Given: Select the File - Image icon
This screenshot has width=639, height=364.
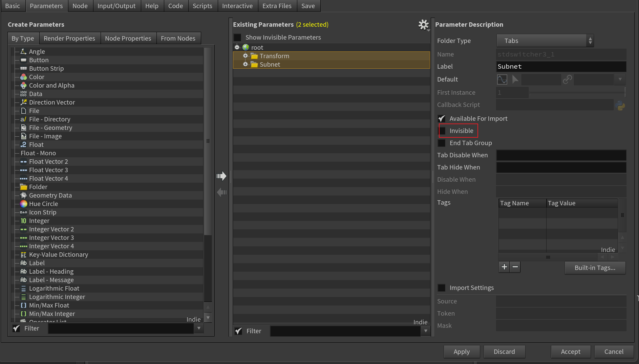Looking at the screenshot, I should pyautogui.click(x=23, y=136).
